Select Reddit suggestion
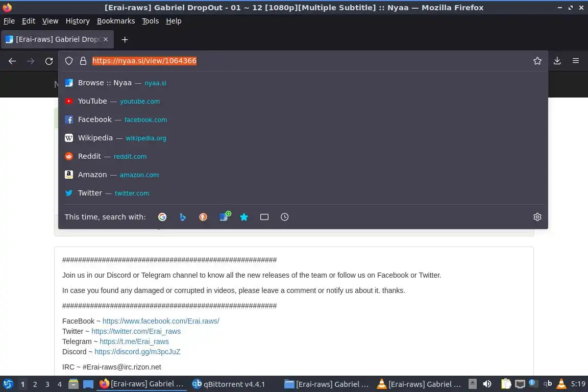Viewport: 588px width, 392px height. pos(303,156)
